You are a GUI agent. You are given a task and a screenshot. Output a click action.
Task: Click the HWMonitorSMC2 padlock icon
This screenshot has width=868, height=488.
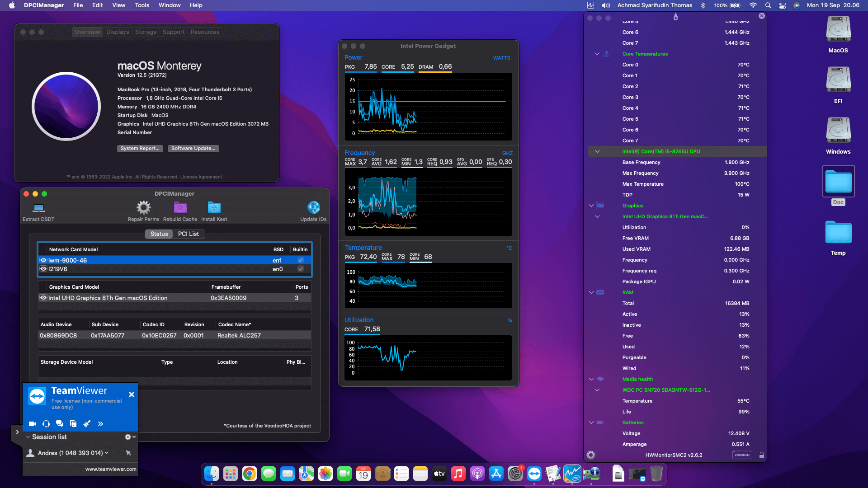coord(761,455)
